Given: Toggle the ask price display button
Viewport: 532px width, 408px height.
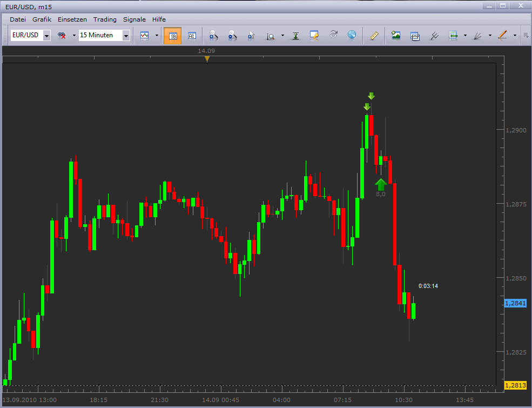Looking at the screenshot, I should coord(192,36).
